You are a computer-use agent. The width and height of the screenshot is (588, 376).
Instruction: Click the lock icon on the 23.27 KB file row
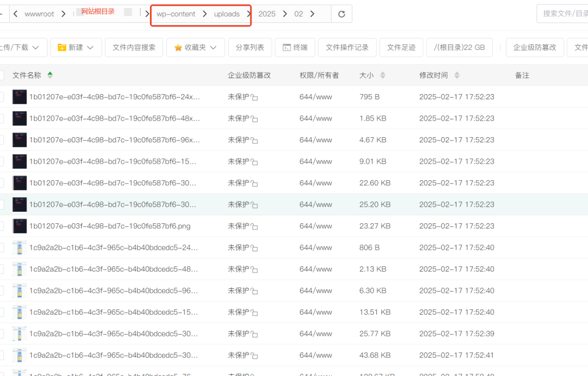(x=254, y=227)
